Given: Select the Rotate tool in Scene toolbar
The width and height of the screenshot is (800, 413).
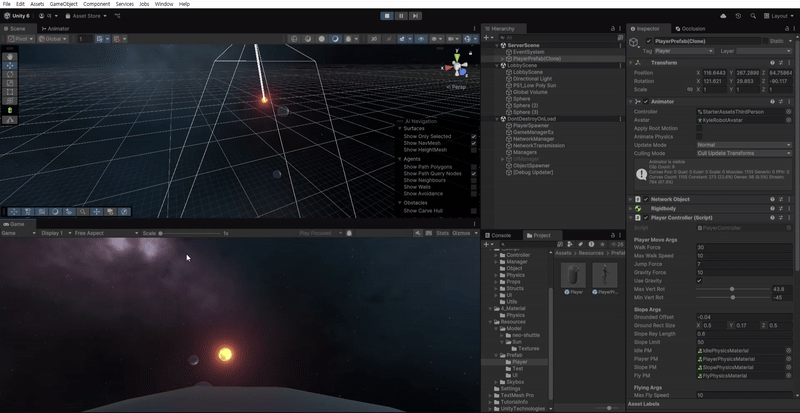Looking at the screenshot, I should click(10, 74).
